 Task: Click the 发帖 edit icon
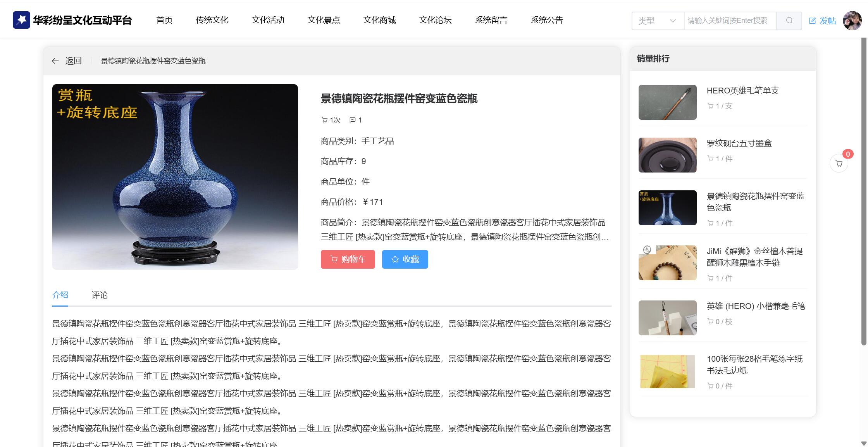click(812, 21)
